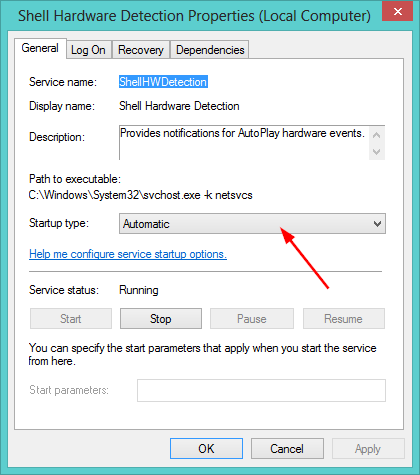Screen dimensions: 420x475
Task: Close the Shell Hardware Detection Properties window
Action: 397,12
